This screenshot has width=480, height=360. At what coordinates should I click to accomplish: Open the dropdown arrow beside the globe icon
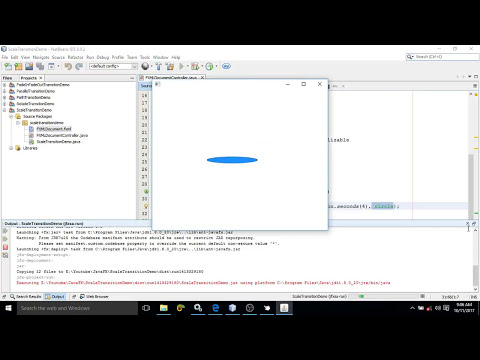151,66
